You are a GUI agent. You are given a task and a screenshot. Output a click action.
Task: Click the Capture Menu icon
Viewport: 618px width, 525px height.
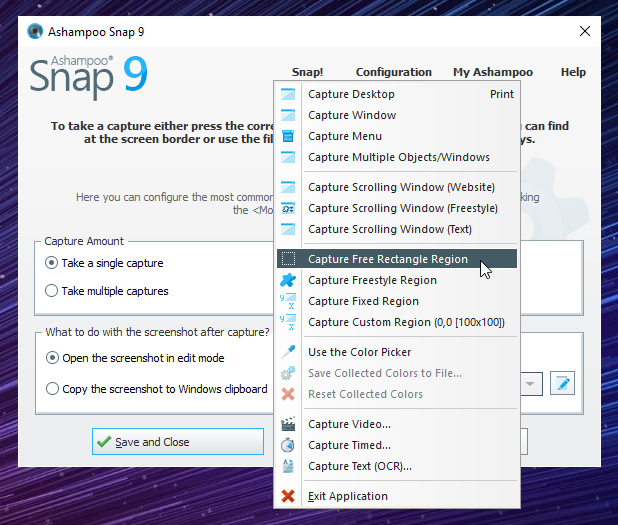click(288, 136)
